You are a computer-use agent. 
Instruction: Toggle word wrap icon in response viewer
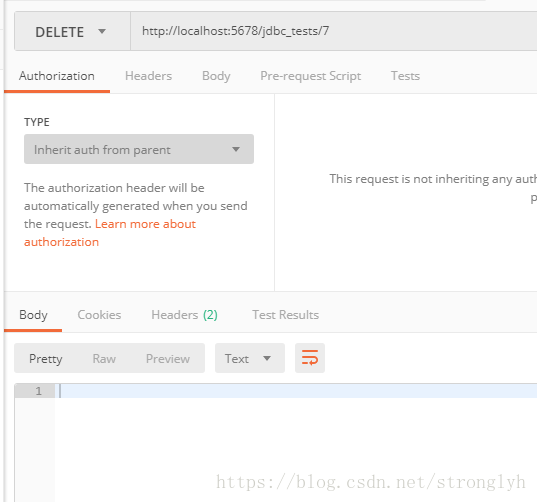(310, 358)
